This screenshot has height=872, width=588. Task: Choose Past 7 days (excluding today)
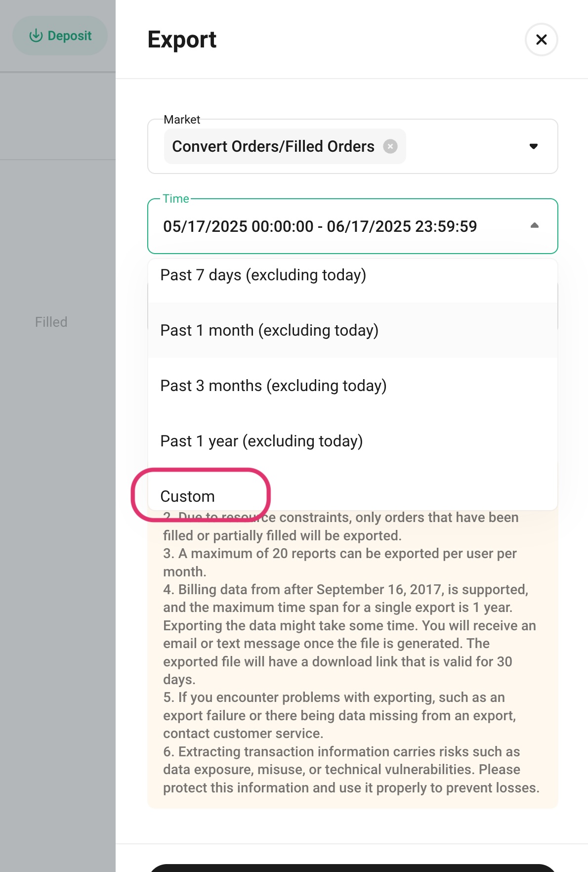click(263, 275)
